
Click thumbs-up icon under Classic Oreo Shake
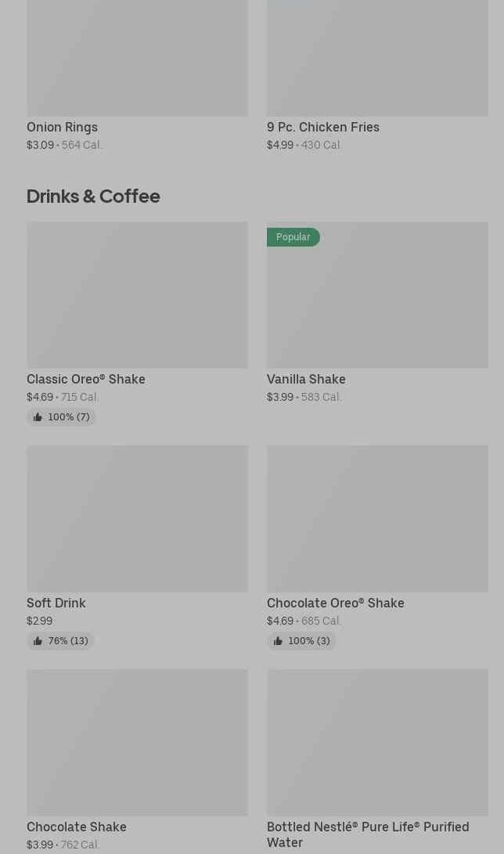click(x=38, y=417)
